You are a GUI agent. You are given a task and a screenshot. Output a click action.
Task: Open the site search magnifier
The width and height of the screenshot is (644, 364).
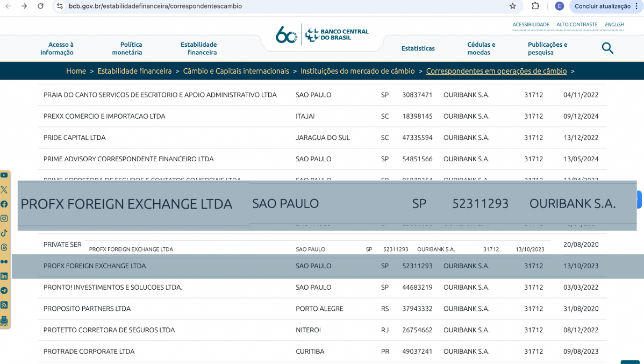pos(607,48)
